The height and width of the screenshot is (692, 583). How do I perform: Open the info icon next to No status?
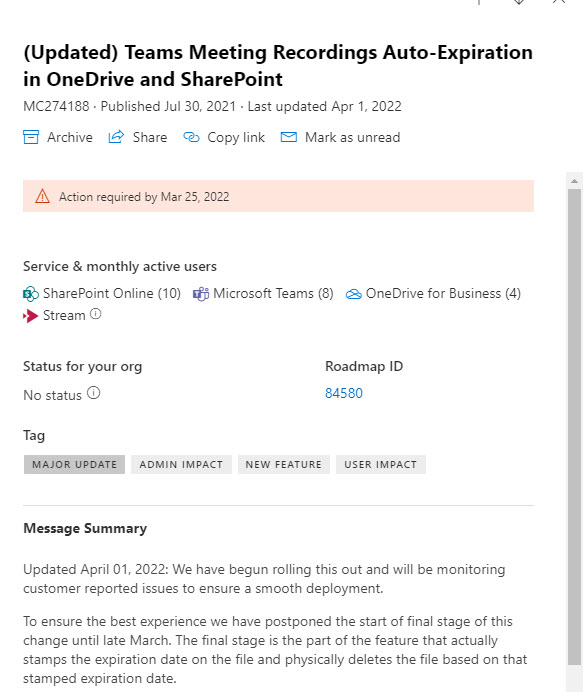pos(94,393)
